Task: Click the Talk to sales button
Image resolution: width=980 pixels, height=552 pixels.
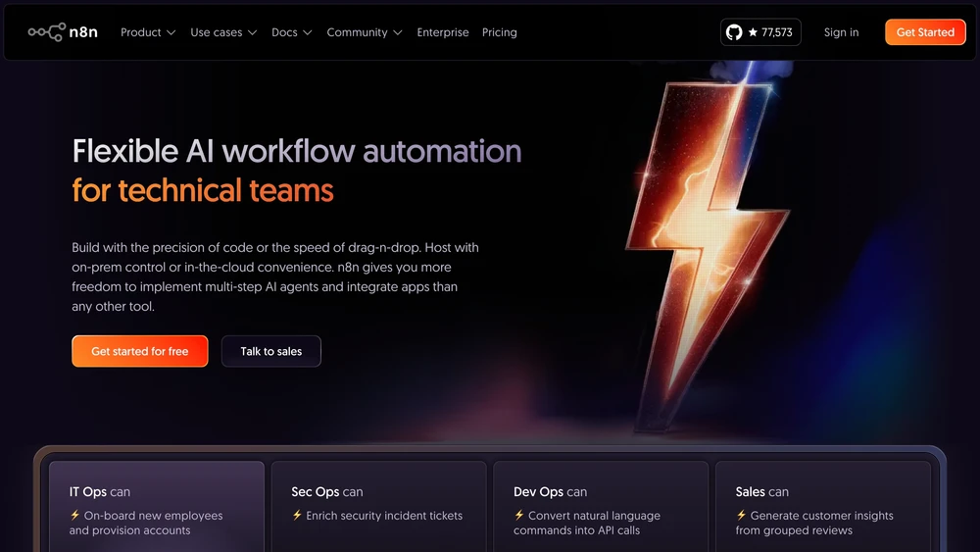Action: coord(271,351)
